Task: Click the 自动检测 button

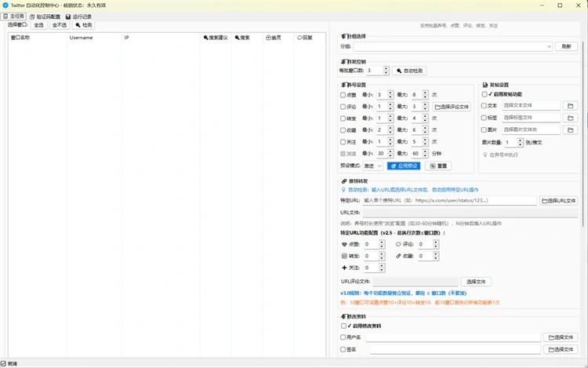Action: click(x=409, y=71)
